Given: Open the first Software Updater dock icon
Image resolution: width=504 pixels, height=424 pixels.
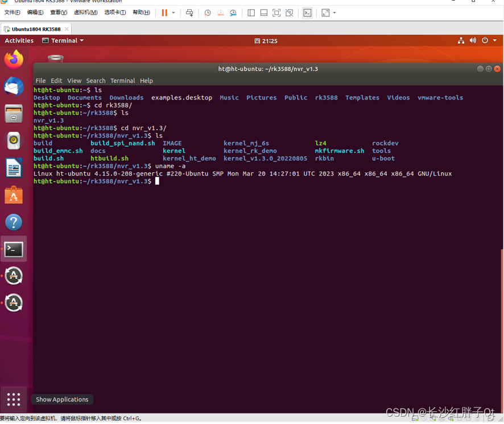Looking at the screenshot, I should tap(14, 276).
